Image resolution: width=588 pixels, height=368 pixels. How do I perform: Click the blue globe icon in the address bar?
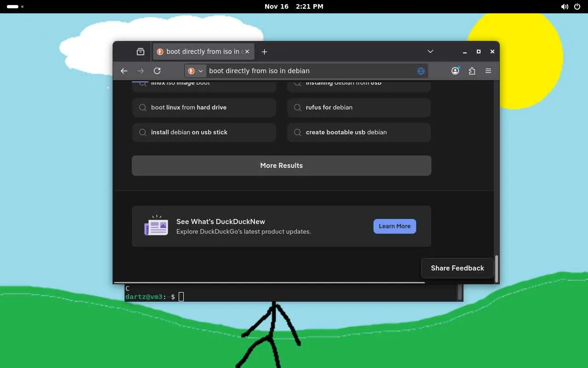[421, 71]
